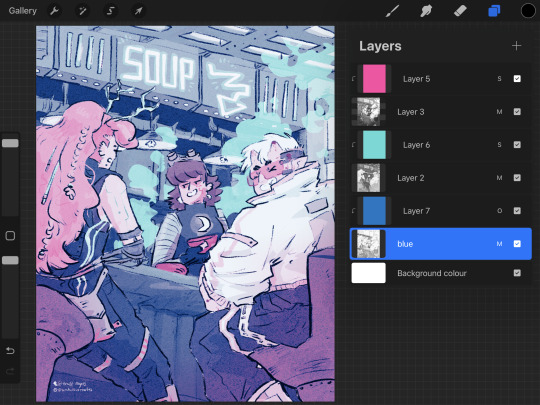This screenshot has height=405, width=540.
Task: Tap the square modify button on sidebar
Action: pyautogui.click(x=10, y=236)
